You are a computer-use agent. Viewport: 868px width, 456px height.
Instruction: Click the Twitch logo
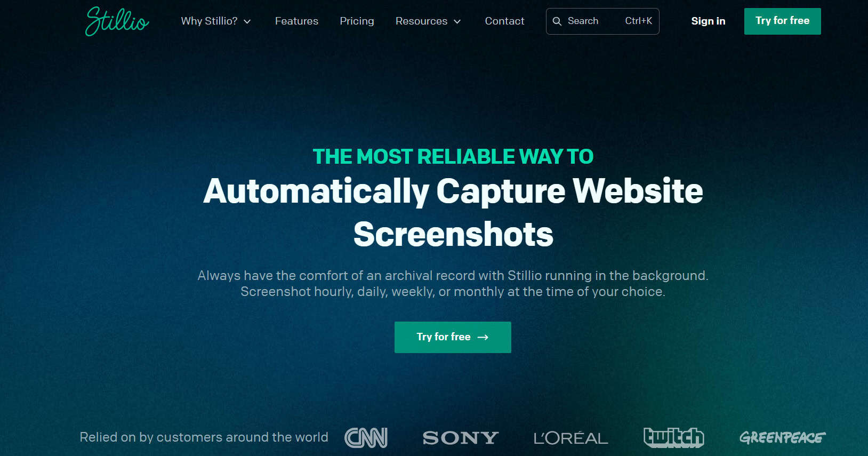click(674, 438)
